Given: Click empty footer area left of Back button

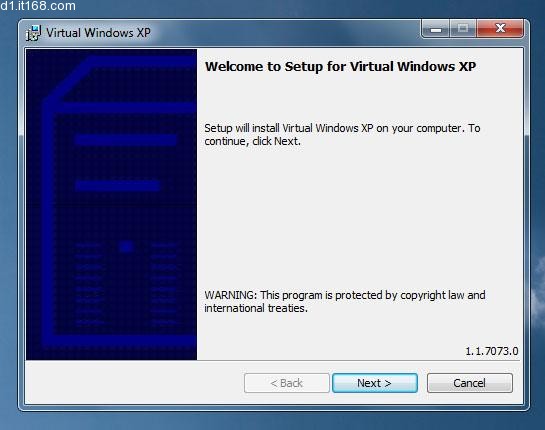Looking at the screenshot, I should 134,383.
